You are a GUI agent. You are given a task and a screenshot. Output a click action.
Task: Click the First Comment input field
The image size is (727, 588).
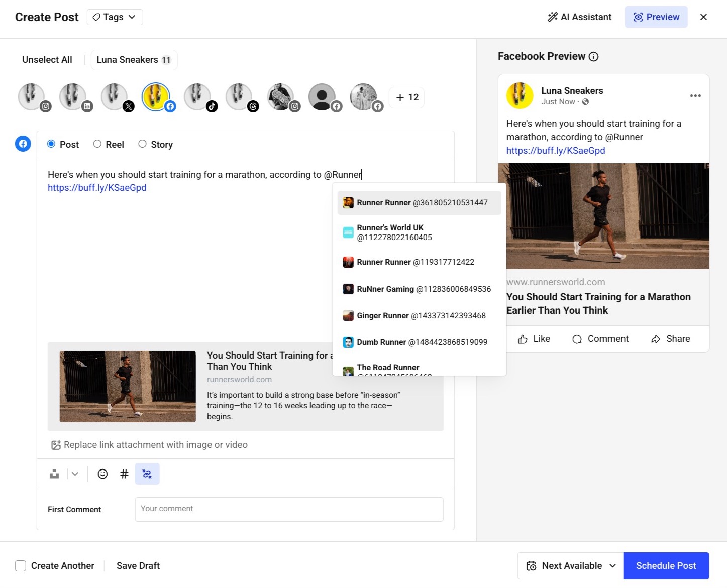pos(289,509)
